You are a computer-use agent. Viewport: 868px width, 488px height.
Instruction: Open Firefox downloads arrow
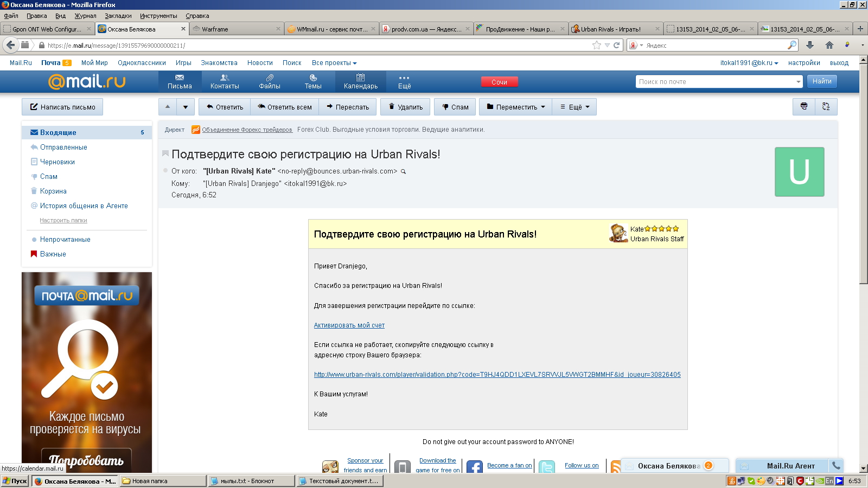(x=809, y=45)
